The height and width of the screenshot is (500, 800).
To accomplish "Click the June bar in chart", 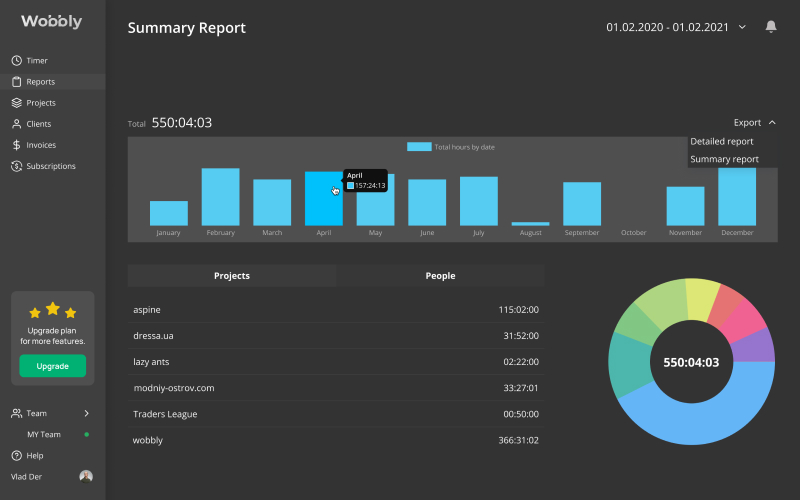I will point(427,203).
